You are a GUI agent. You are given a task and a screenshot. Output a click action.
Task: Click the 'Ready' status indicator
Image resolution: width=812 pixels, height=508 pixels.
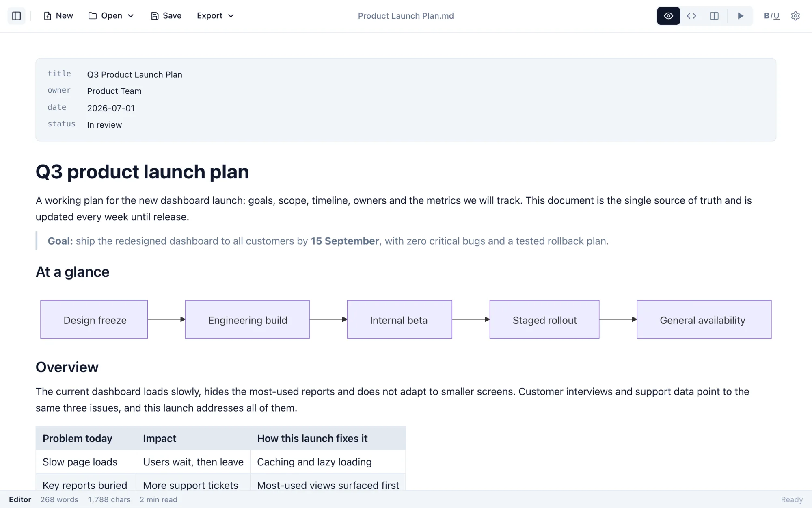click(x=792, y=499)
